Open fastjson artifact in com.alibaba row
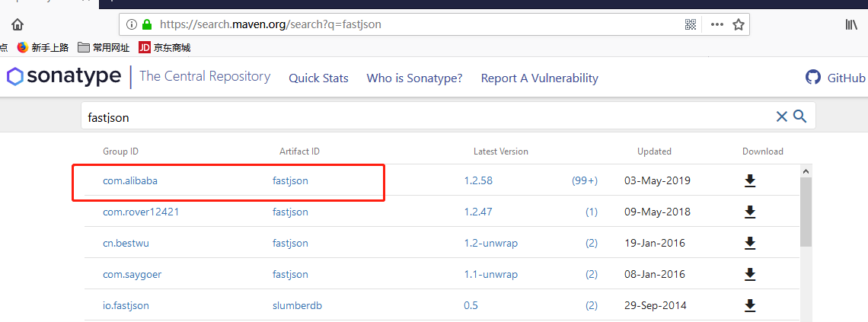The width and height of the screenshot is (868, 322). 290,180
